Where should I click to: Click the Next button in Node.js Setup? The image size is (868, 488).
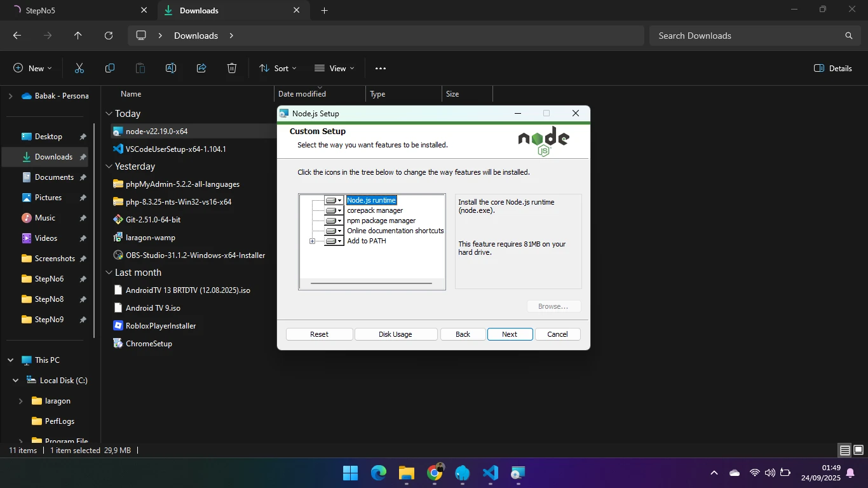pyautogui.click(x=510, y=334)
